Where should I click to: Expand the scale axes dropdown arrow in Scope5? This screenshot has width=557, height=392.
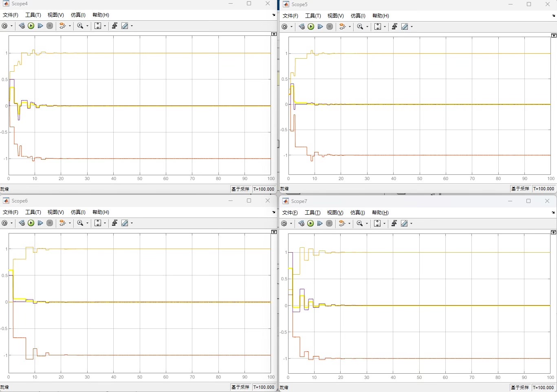tap(385, 26)
